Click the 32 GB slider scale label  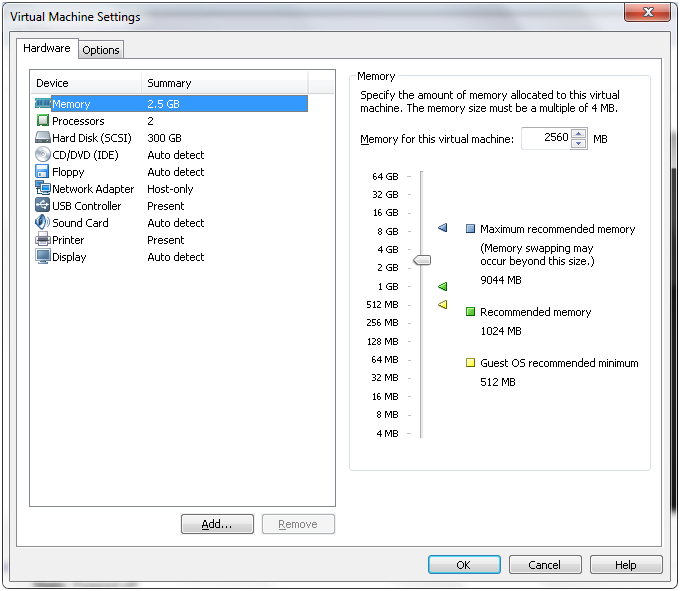click(x=385, y=194)
